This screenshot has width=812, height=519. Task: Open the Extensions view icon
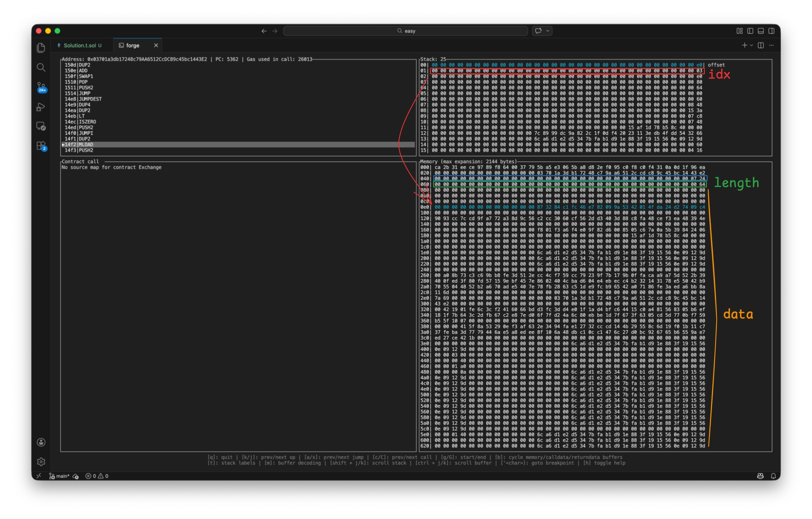pos(41,146)
